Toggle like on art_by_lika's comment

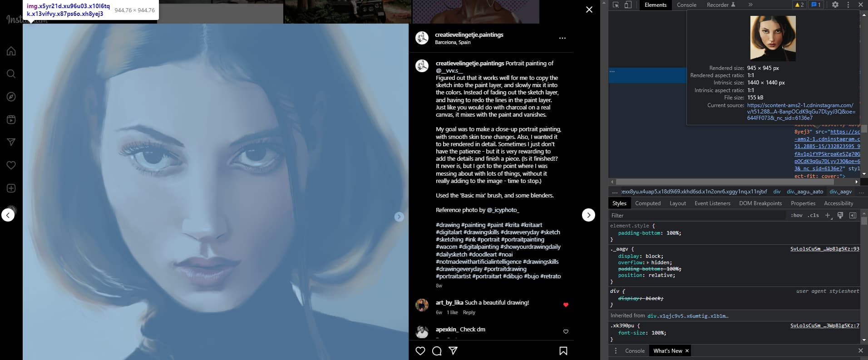[566, 305]
